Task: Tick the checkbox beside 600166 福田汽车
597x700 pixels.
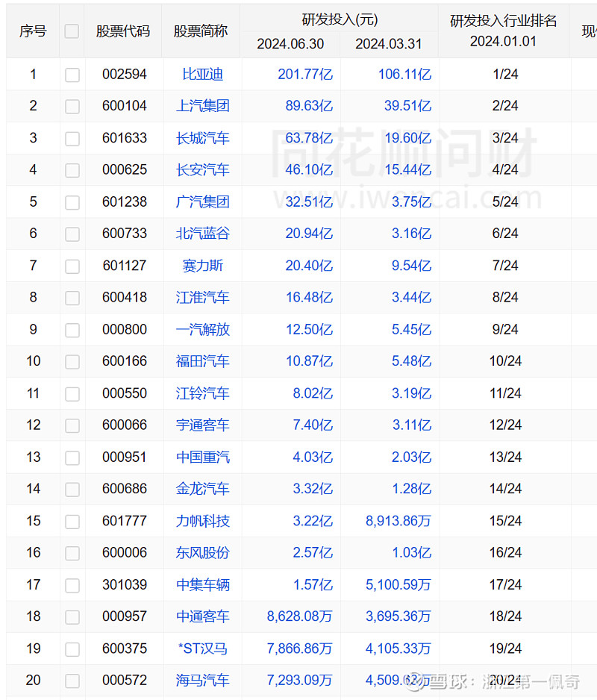Action: click(72, 362)
